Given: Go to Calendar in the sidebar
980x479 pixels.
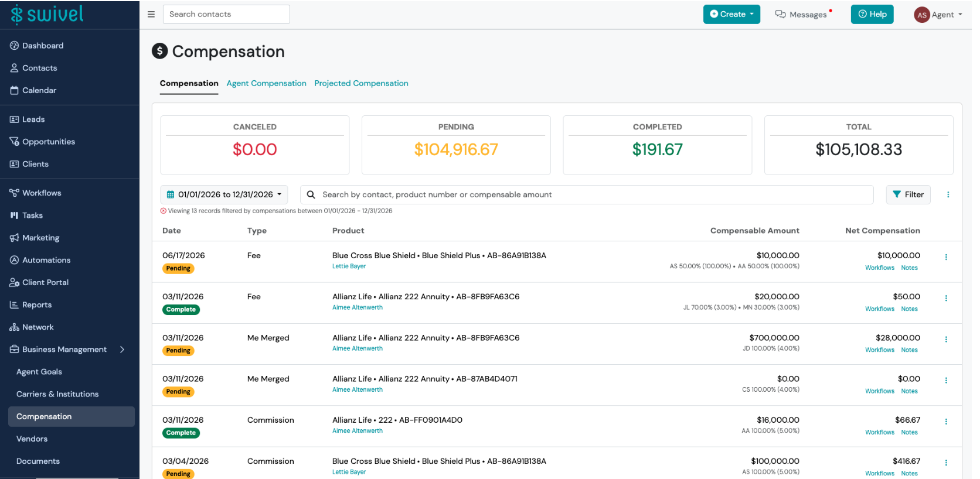Looking at the screenshot, I should coord(33,90).
